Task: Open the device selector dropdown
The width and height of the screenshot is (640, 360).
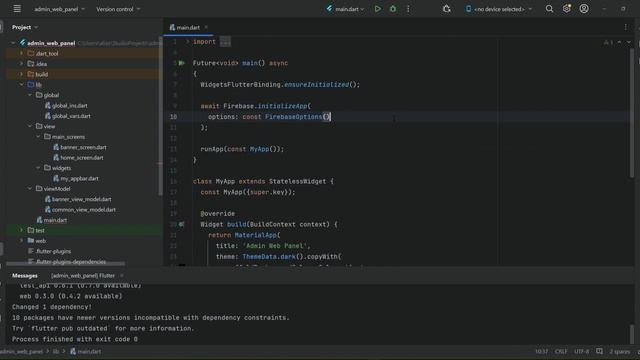Action: pos(499,9)
